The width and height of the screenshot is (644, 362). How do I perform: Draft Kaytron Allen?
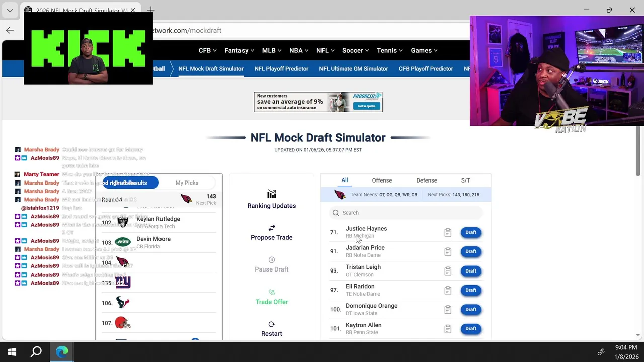tap(471, 329)
